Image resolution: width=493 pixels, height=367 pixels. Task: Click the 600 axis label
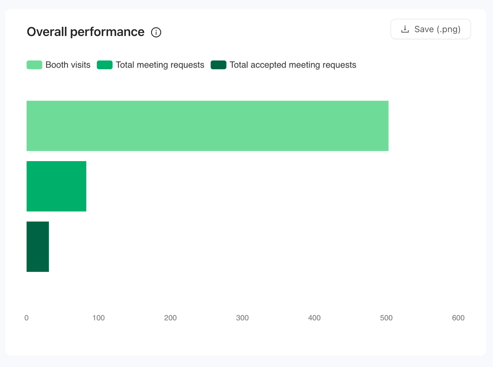(x=458, y=318)
